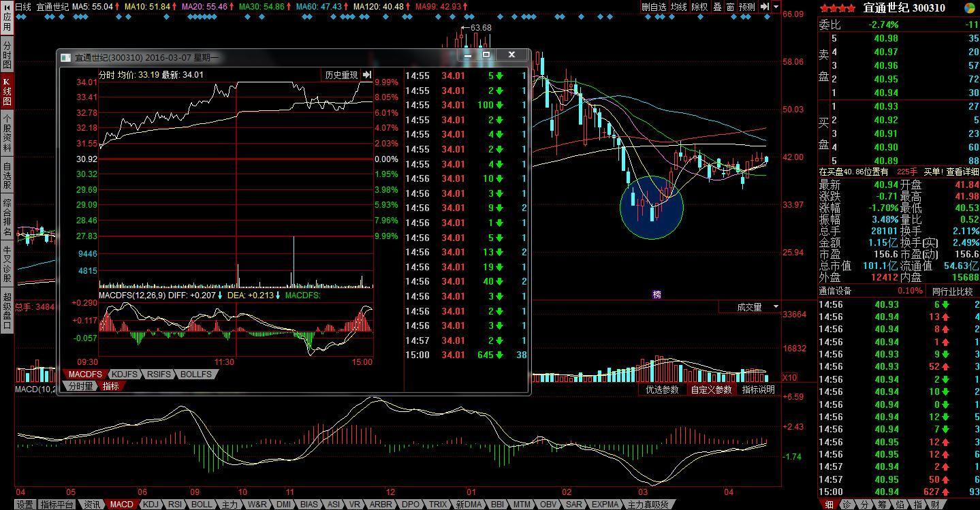Open 超级盘口 from sidebar
Viewport: 980px width, 510px height.
click(7, 311)
